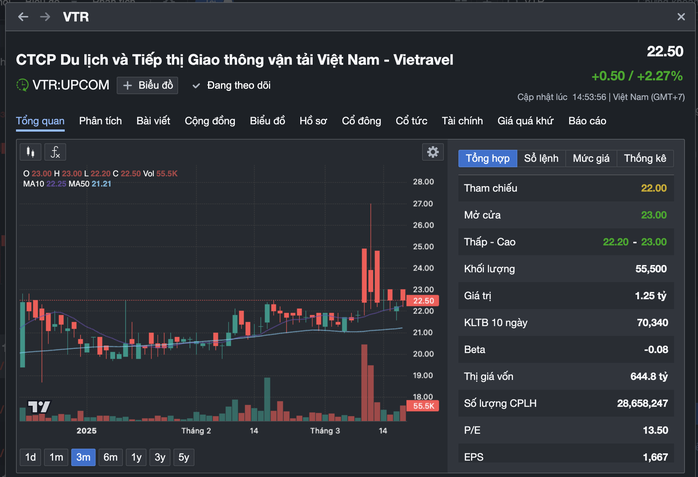Select the 3m chart range
Screen dimensions: 698x477
83,457
